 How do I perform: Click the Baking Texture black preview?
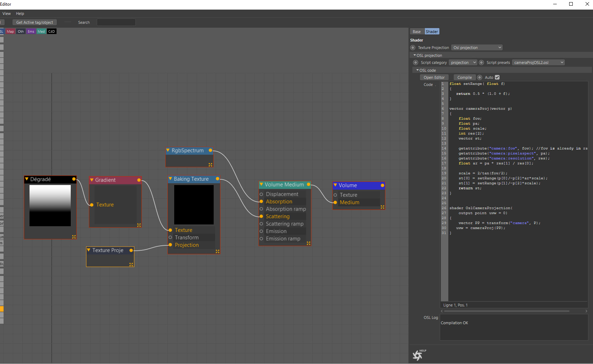[x=194, y=205]
